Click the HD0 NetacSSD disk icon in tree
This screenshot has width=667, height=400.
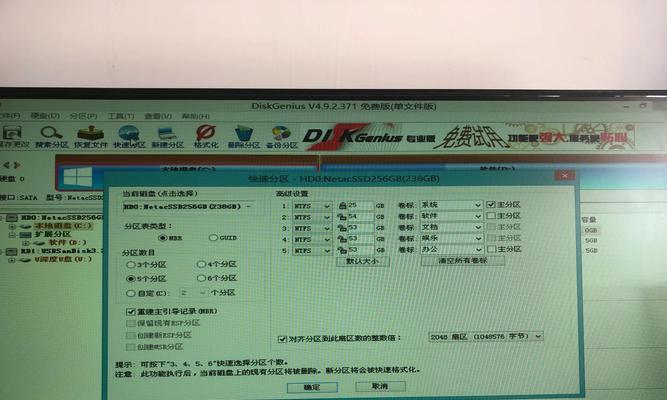12,217
